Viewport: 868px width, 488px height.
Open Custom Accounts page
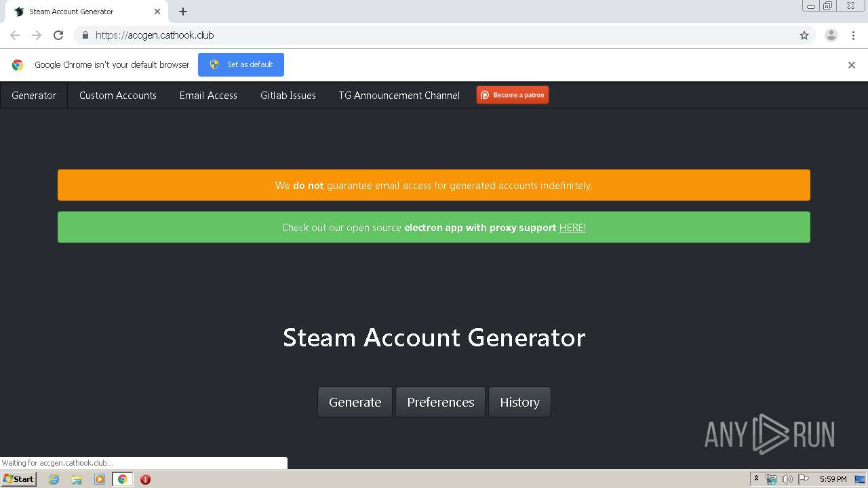click(x=118, y=96)
